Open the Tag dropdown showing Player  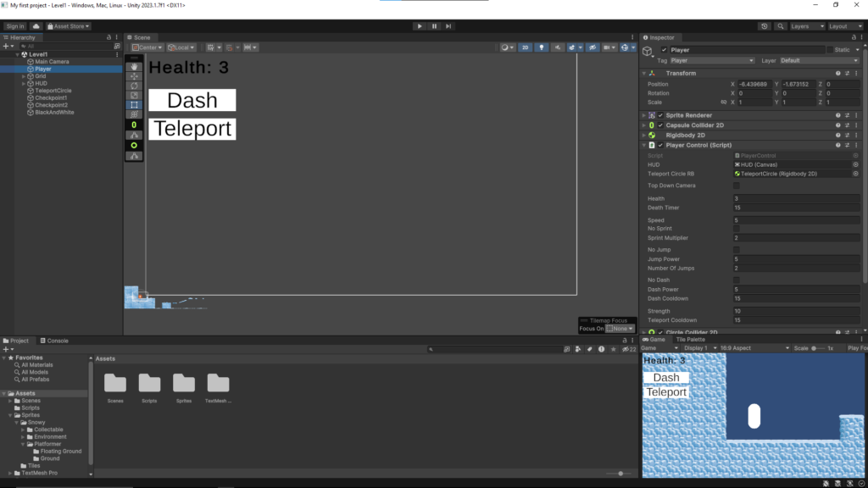click(711, 61)
